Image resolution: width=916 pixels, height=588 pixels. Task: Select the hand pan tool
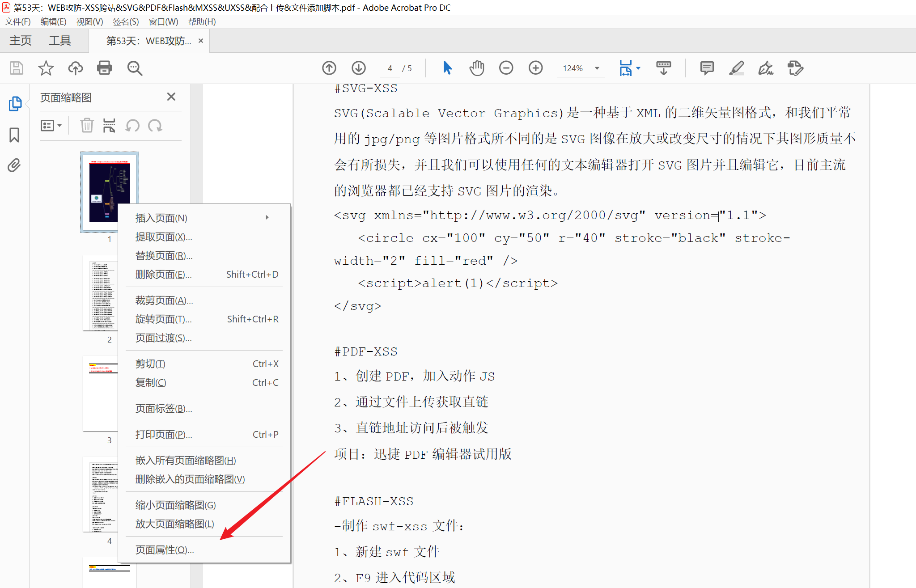coord(477,68)
